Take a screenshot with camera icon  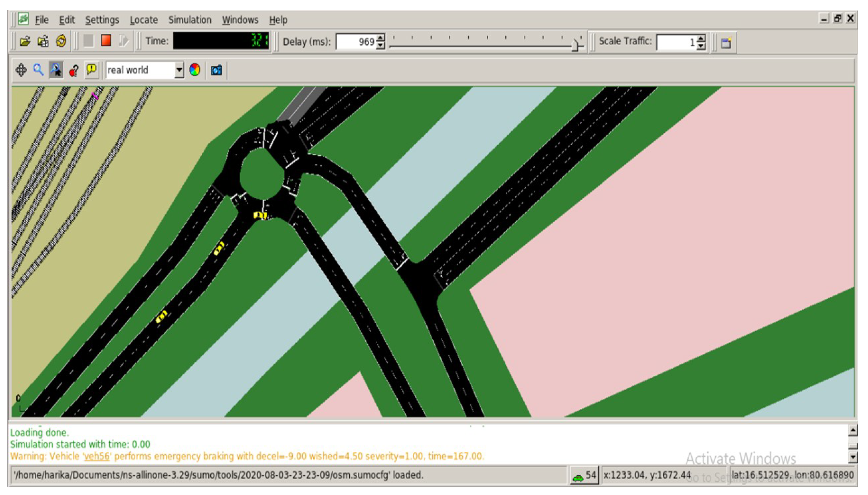(x=216, y=70)
